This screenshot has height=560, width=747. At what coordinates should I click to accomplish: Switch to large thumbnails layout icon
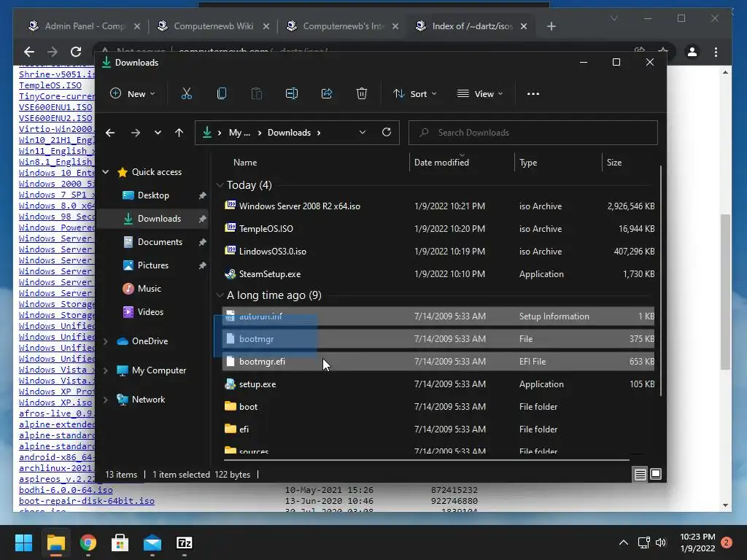[656, 474]
